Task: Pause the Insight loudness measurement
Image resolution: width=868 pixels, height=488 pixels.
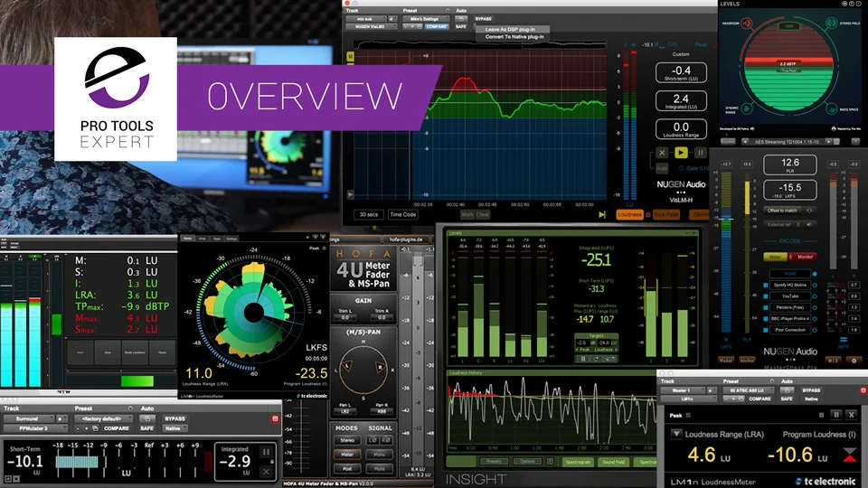Action: (x=582, y=359)
